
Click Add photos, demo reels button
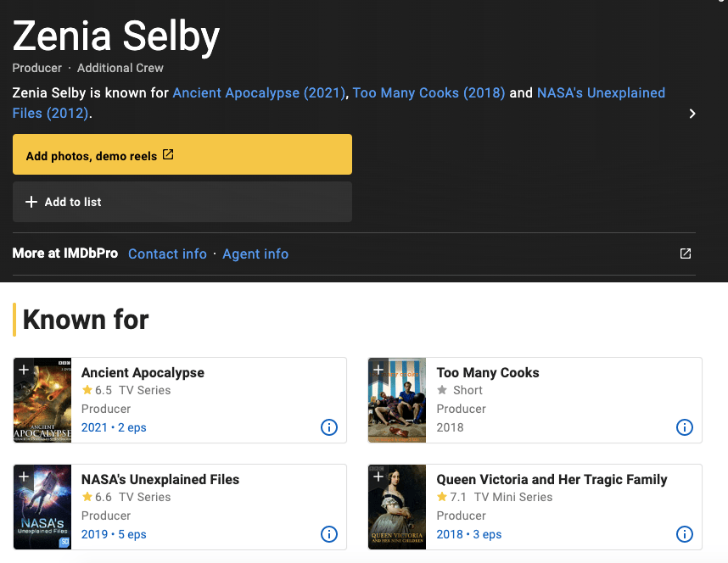point(182,154)
